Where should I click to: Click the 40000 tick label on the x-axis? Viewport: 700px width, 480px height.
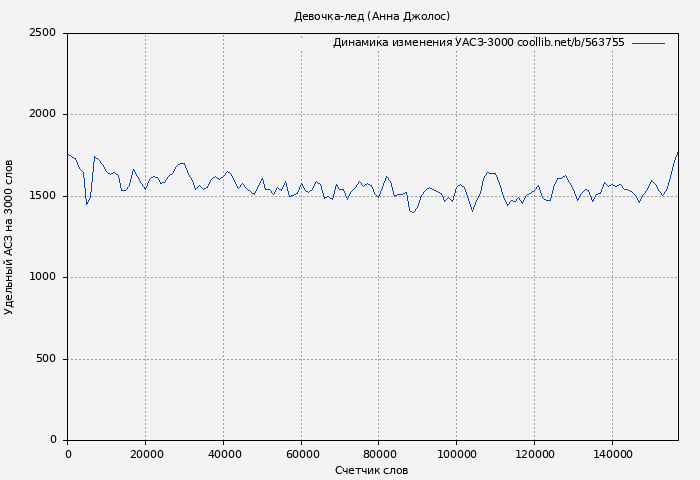pyautogui.click(x=223, y=454)
